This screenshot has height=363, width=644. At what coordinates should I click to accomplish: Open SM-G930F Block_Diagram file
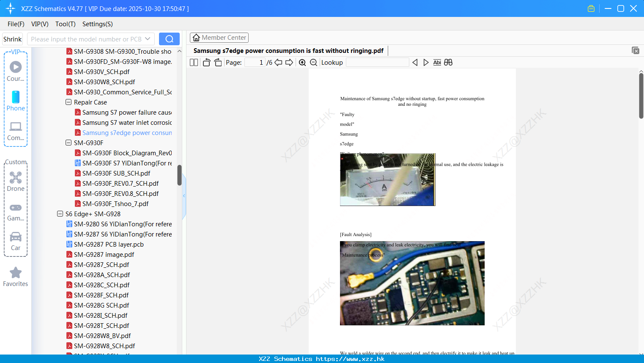pos(123,153)
